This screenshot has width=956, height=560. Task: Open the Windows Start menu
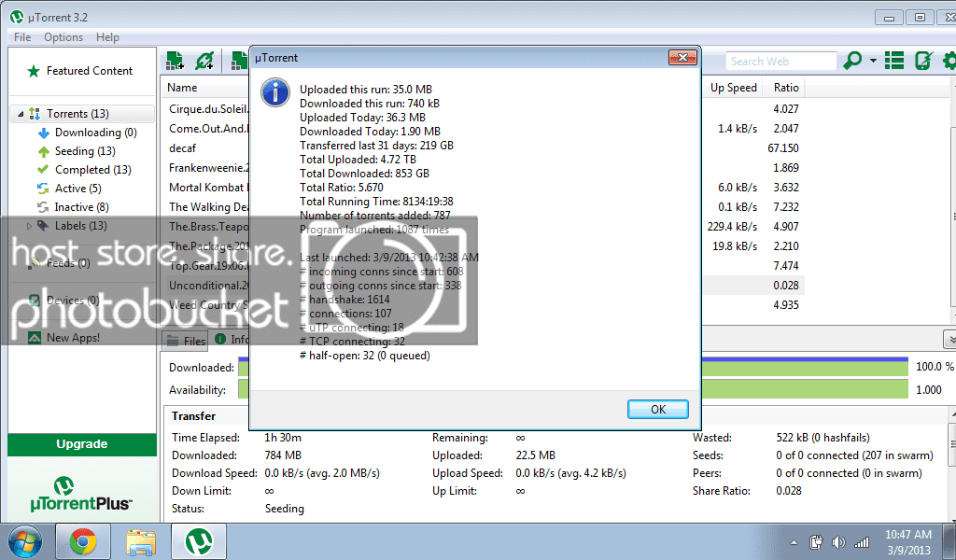pos(25,541)
